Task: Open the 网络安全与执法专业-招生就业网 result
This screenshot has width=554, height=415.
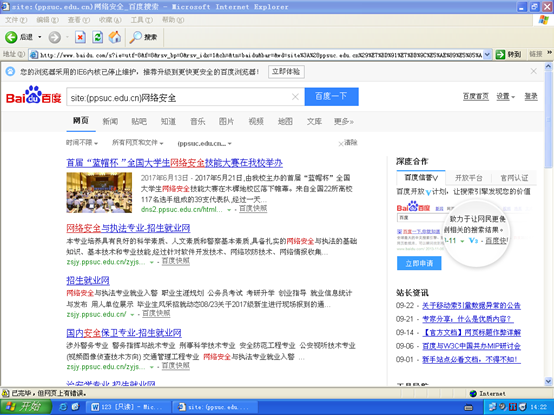Action: [x=128, y=228]
